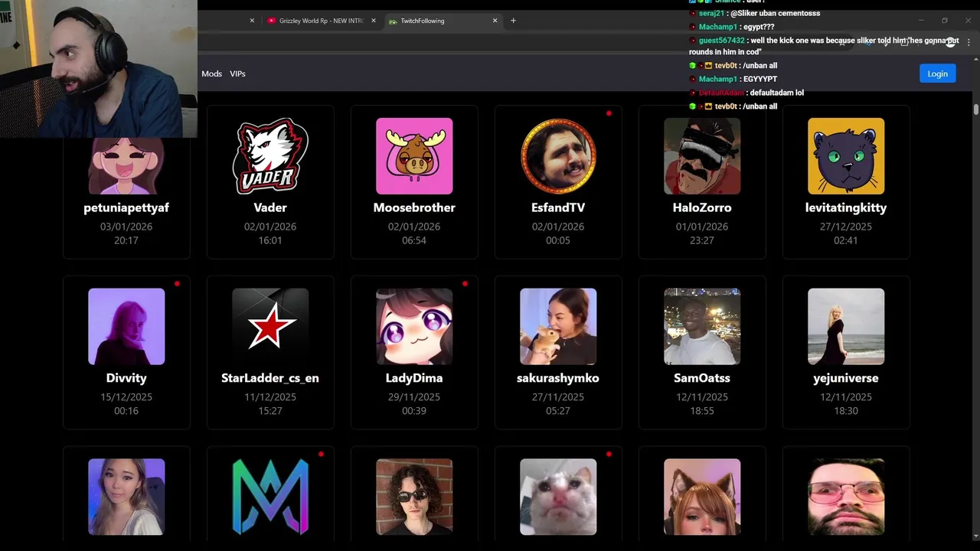Open the Moosebrother moose avatar

click(x=414, y=156)
